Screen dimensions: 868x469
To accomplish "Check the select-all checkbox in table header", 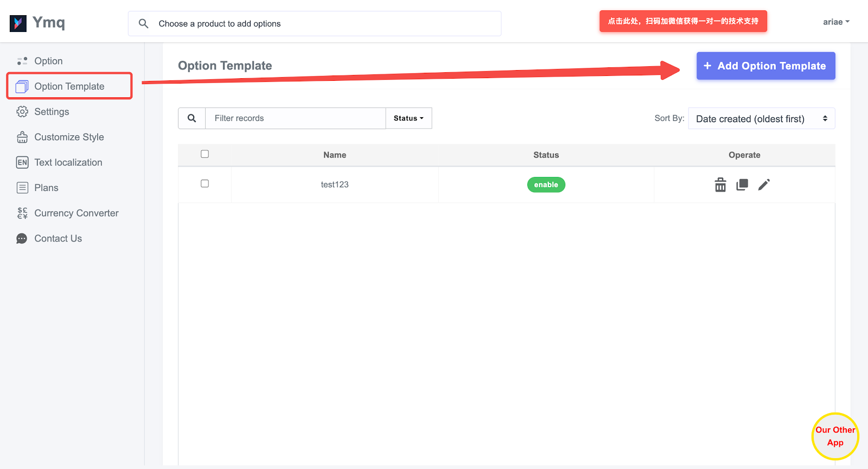I will pyautogui.click(x=205, y=154).
